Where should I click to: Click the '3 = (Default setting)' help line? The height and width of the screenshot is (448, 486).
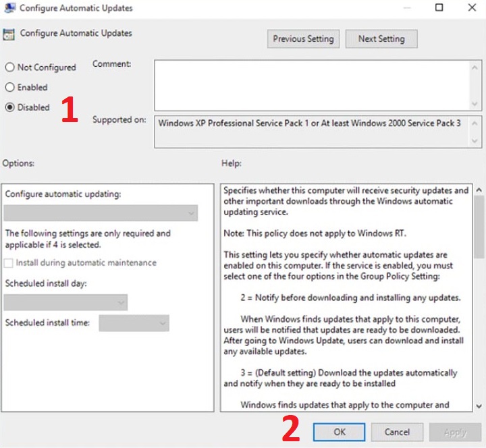click(x=349, y=372)
